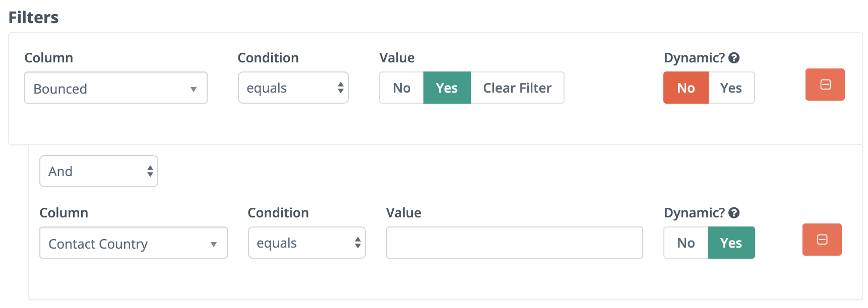Open first filter's equals condition dropdown
This screenshot has width=868, height=308.
pyautogui.click(x=293, y=88)
